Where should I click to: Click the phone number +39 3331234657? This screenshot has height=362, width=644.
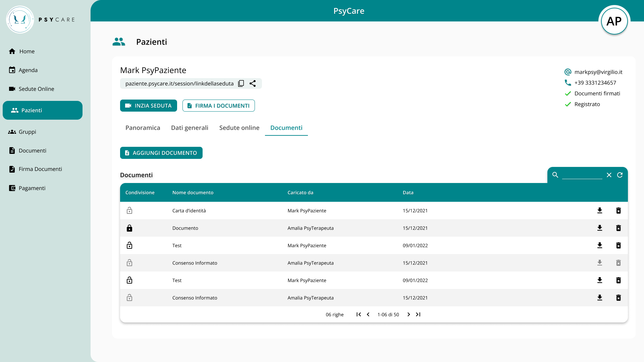pos(595,83)
